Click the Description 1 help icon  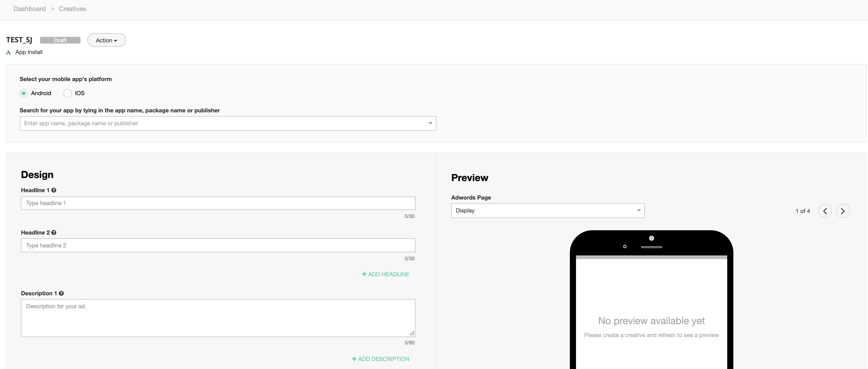tap(61, 293)
